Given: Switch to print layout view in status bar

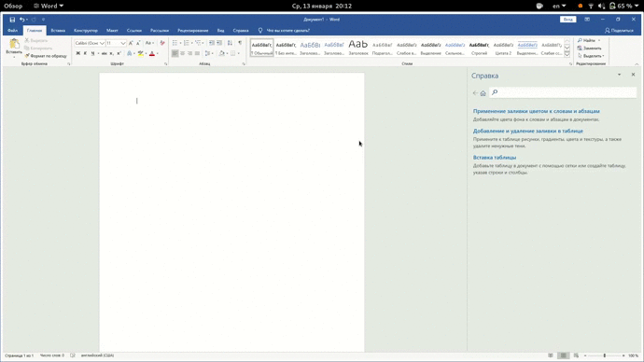Looking at the screenshot, I should click(564, 355).
